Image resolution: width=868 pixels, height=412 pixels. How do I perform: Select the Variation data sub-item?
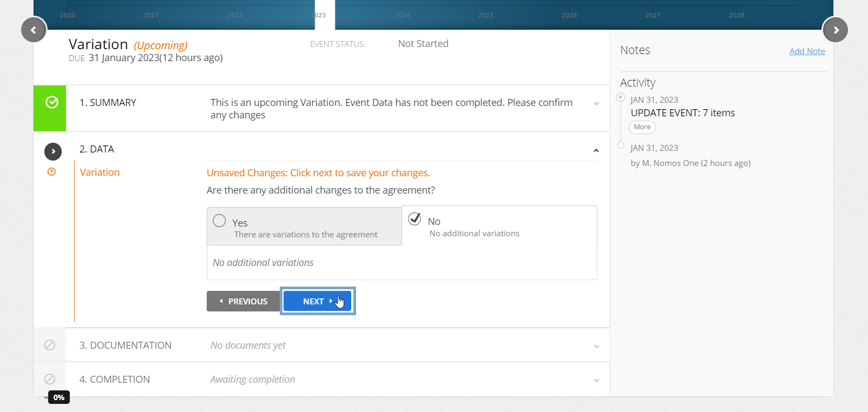[100, 172]
